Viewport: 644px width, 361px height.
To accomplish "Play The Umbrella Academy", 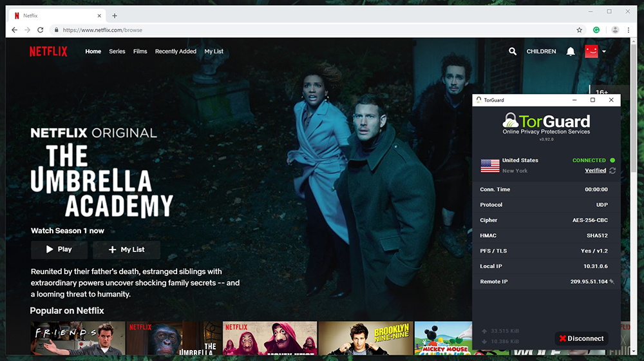I will click(59, 249).
